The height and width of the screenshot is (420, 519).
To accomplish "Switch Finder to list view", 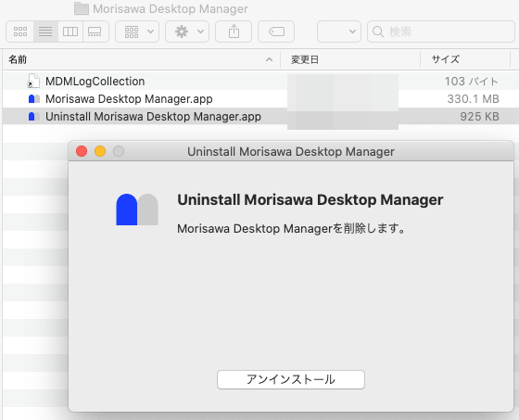I will click(45, 32).
